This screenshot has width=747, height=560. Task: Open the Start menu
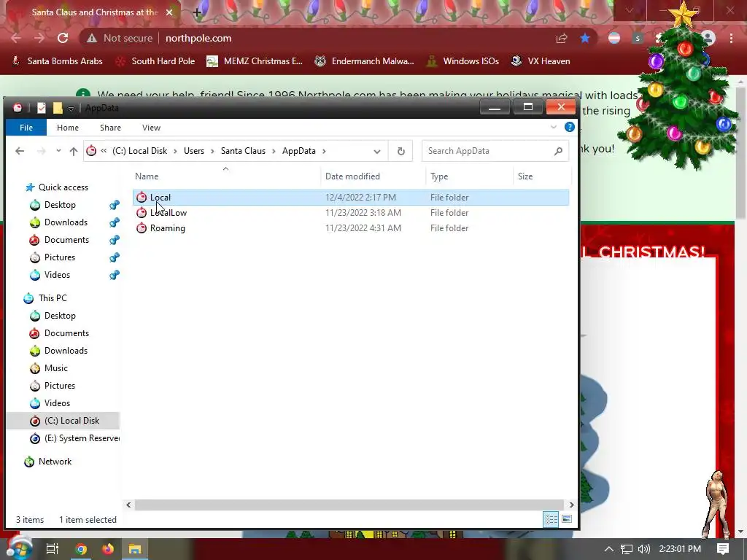click(19, 548)
